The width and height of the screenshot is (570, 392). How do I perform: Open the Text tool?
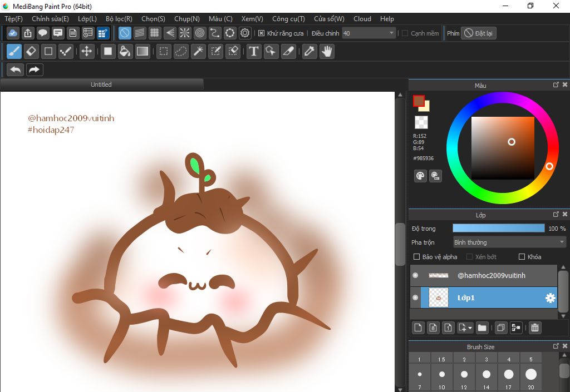[x=254, y=51]
